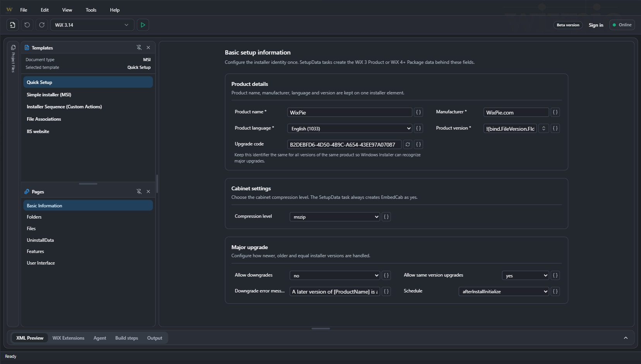Open the Folders page
641x364 pixels.
88,217
